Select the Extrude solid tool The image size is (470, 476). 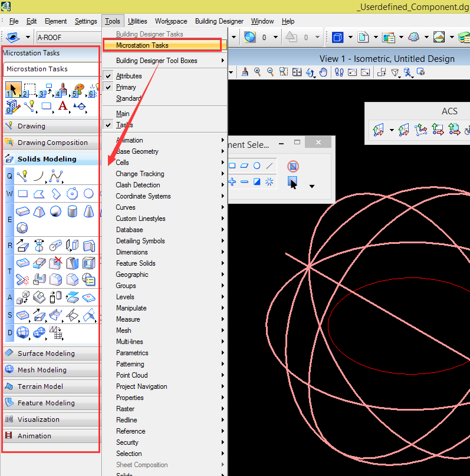tap(23, 246)
